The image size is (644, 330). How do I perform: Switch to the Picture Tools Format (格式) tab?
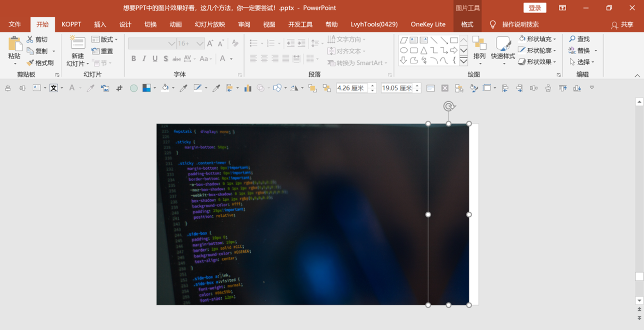pyautogui.click(x=467, y=24)
